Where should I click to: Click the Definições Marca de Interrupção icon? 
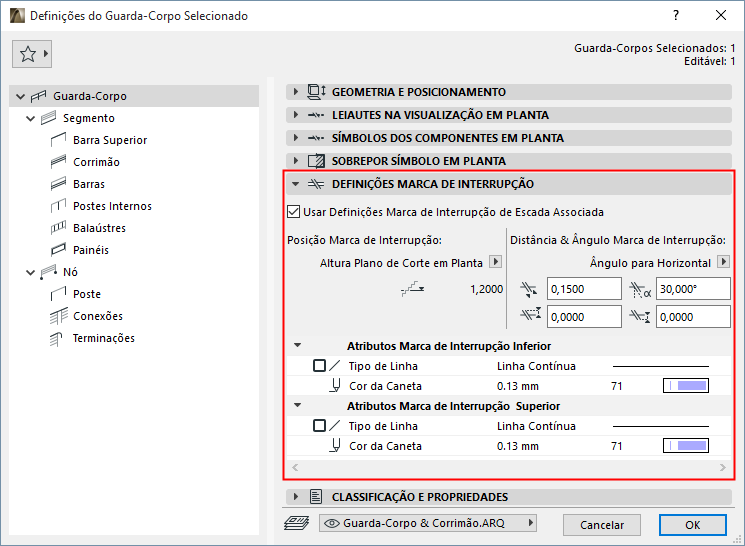316,184
